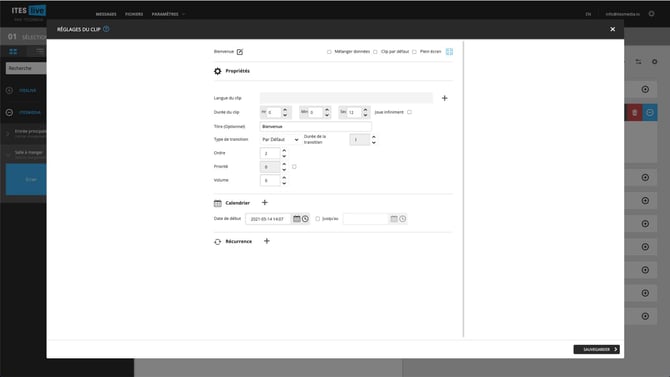Screen dimensions: 670x377
Task: Open the zone layout icon beside Plein écran
Action: [x=449, y=52]
